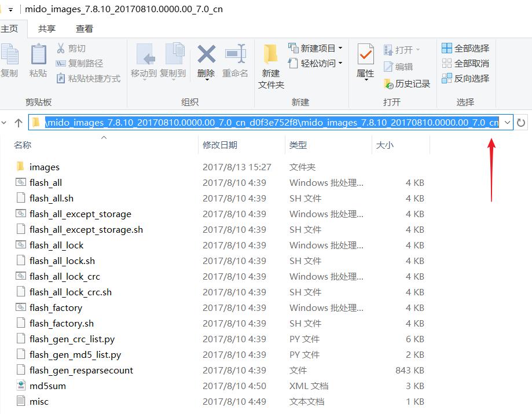This screenshot has height=414, width=532.
Task: Switch to the 共享 (Share) tab
Action: pyautogui.click(x=47, y=28)
